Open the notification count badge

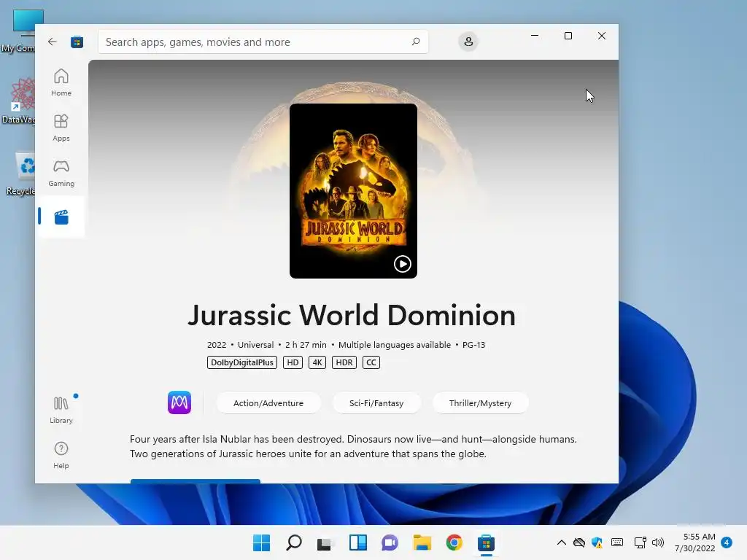(x=727, y=542)
